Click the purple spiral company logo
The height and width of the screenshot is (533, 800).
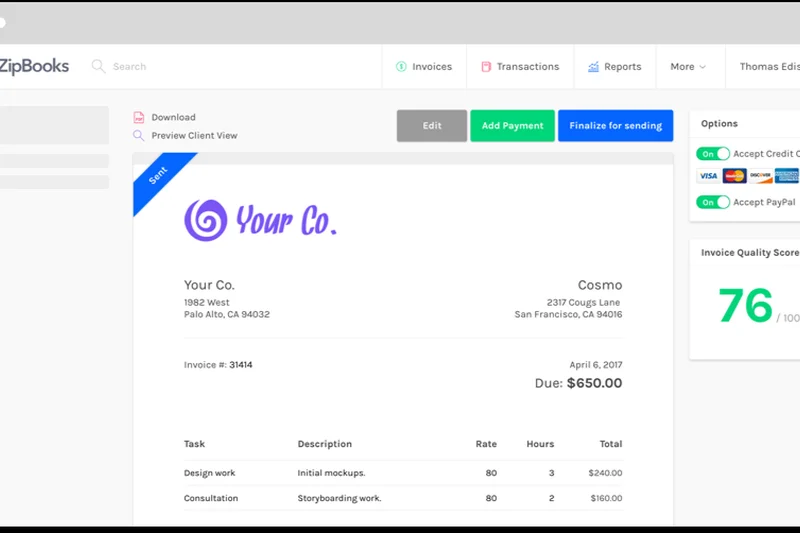[205, 219]
